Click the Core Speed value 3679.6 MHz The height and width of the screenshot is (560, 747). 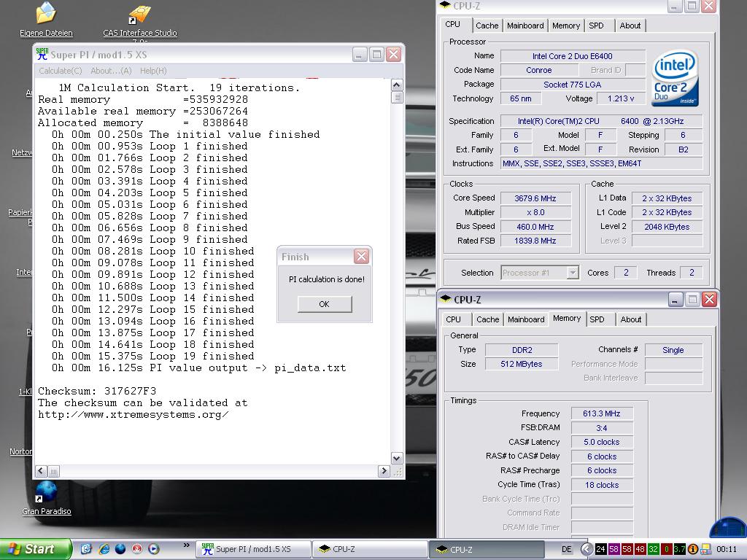pyautogui.click(x=535, y=198)
